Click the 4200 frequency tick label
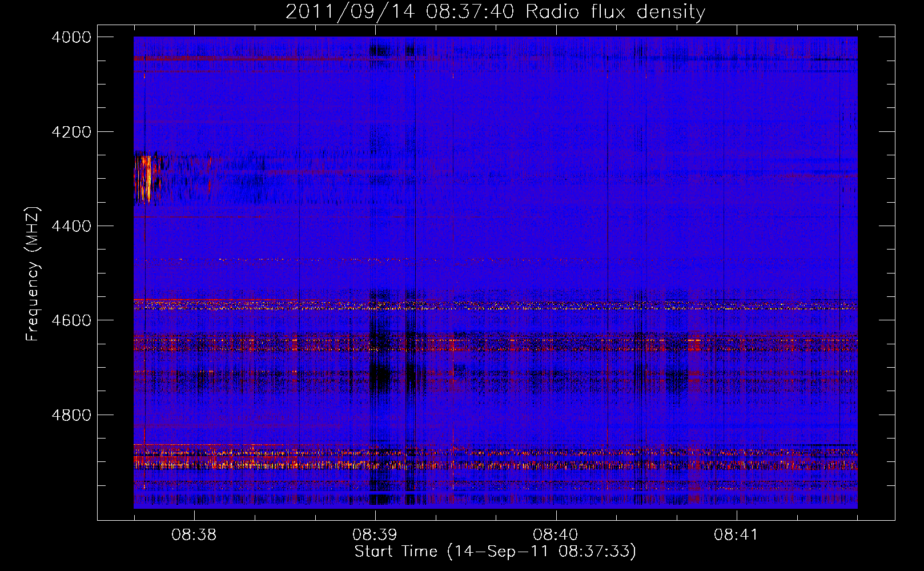The width and height of the screenshot is (924, 571). [71, 132]
